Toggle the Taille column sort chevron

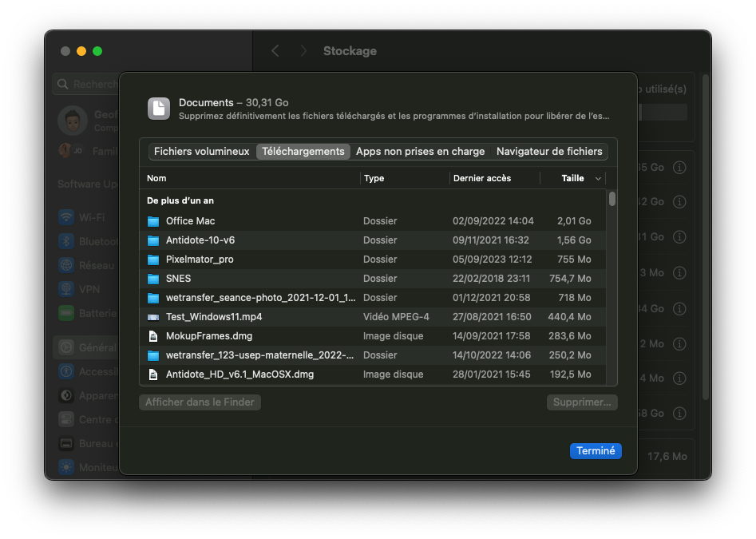coord(598,178)
